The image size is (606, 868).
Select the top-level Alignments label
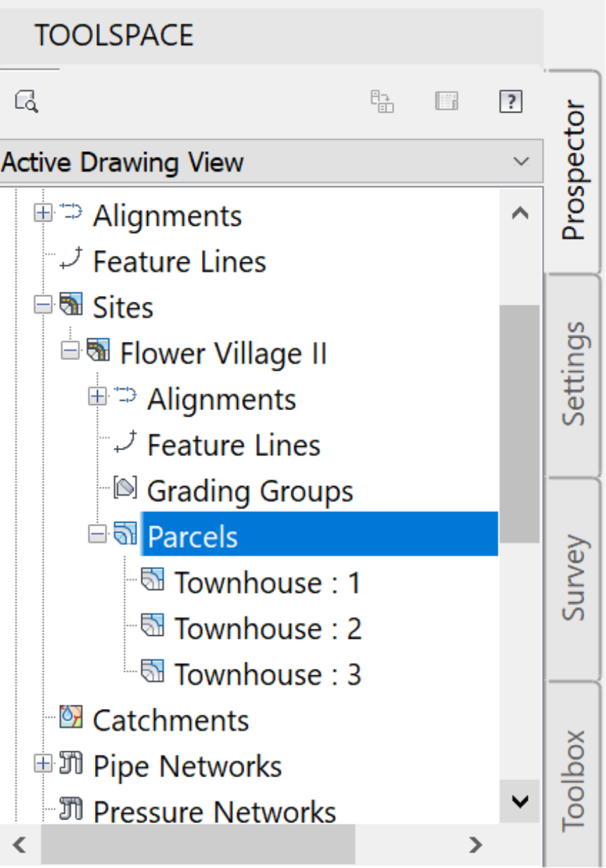[168, 216]
